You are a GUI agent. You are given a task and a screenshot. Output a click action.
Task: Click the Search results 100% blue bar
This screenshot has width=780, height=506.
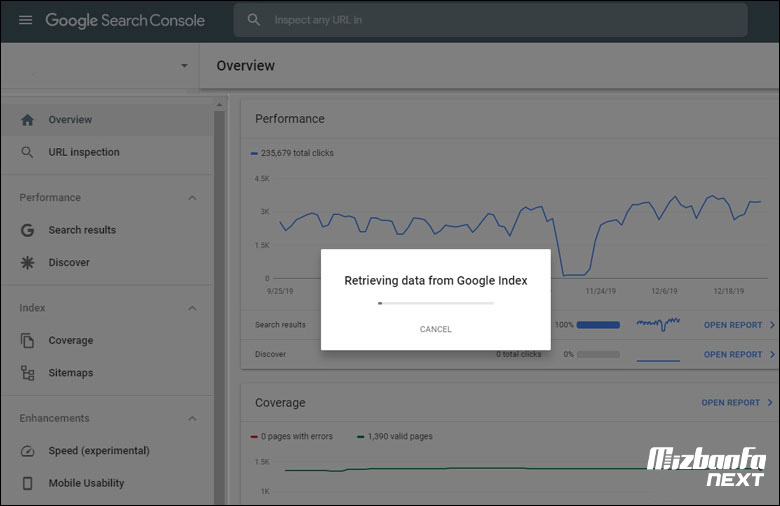[x=598, y=325]
